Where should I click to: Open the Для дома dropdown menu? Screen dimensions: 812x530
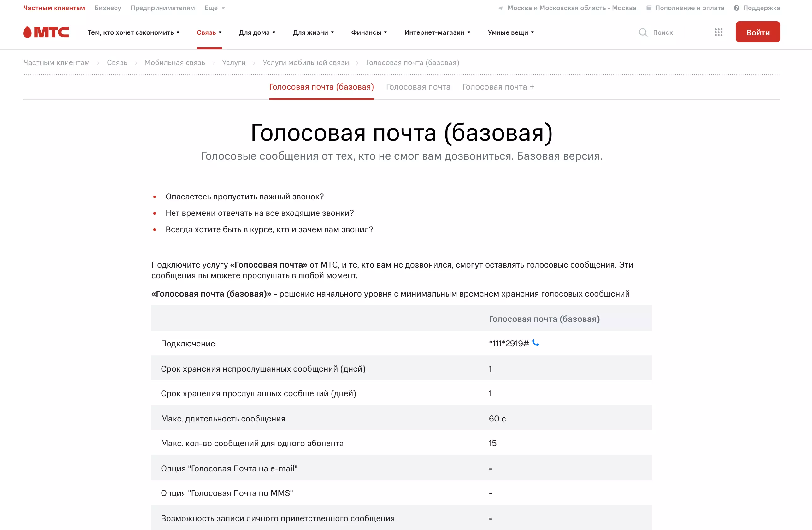point(257,32)
